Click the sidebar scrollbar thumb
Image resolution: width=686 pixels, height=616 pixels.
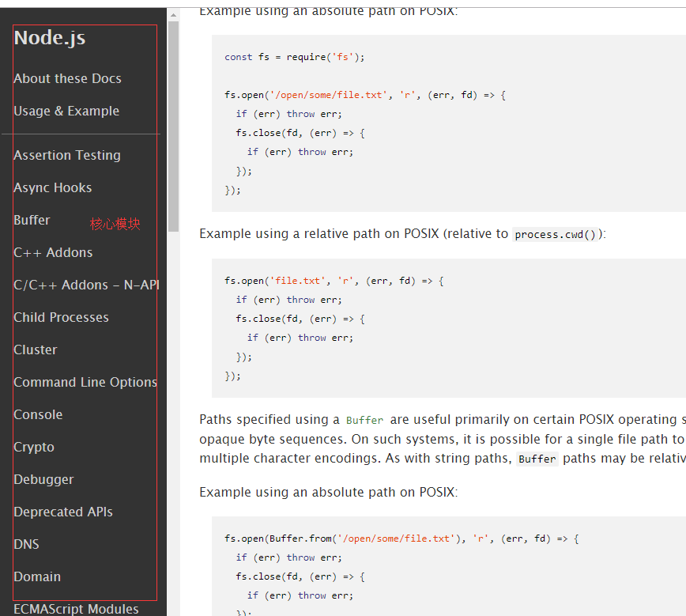pos(173,126)
